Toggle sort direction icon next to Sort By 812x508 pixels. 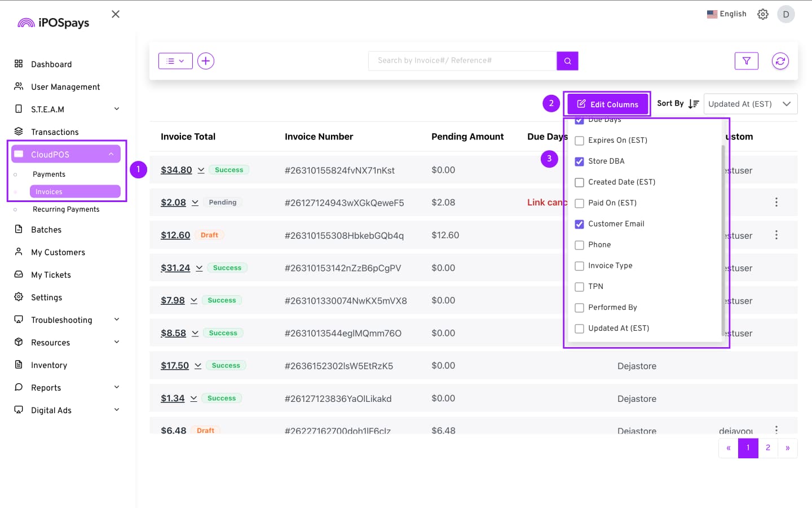coord(694,104)
